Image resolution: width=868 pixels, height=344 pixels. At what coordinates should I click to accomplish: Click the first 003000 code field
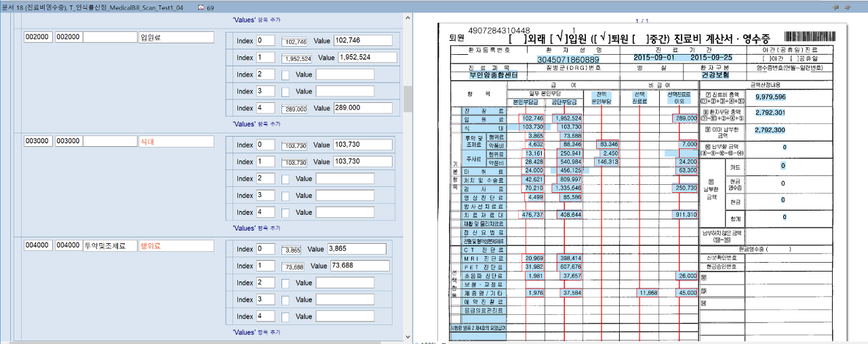point(38,142)
